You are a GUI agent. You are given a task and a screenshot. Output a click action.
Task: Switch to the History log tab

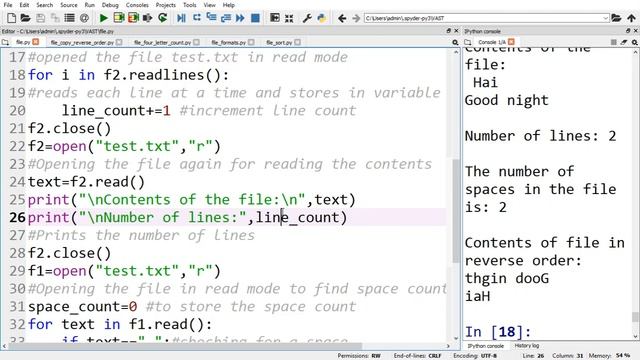pyautogui.click(x=527, y=346)
